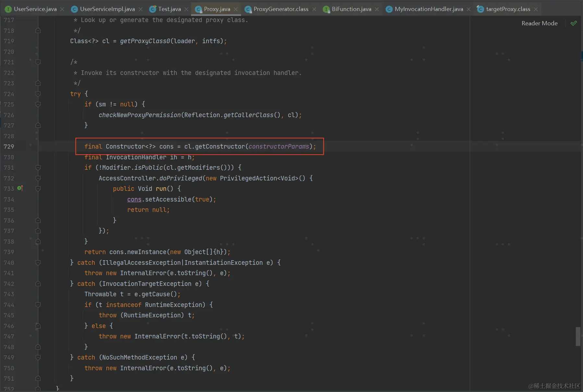Switch to the UserServiceImpl.java tab

pyautogui.click(x=107, y=9)
